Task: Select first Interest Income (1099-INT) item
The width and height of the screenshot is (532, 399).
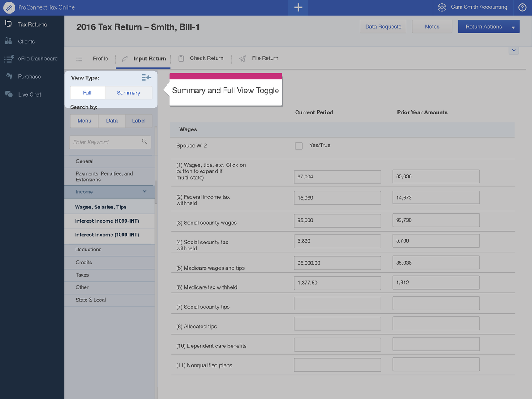Action: (110, 221)
